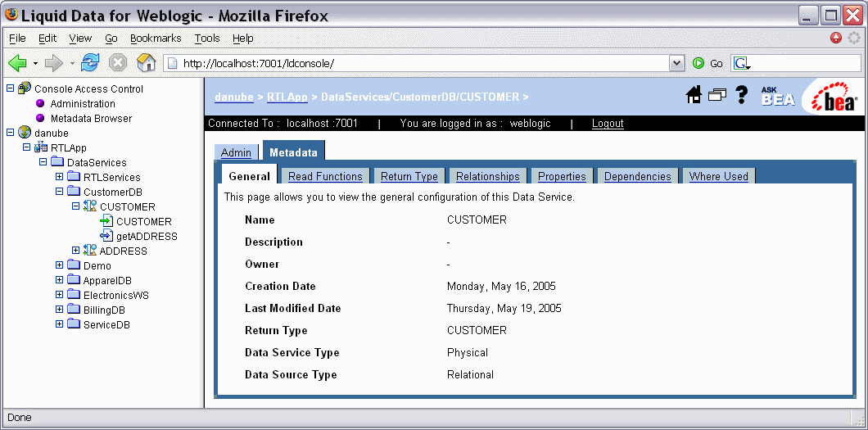Expand the BillingDB folder
868x430 pixels.
[59, 310]
